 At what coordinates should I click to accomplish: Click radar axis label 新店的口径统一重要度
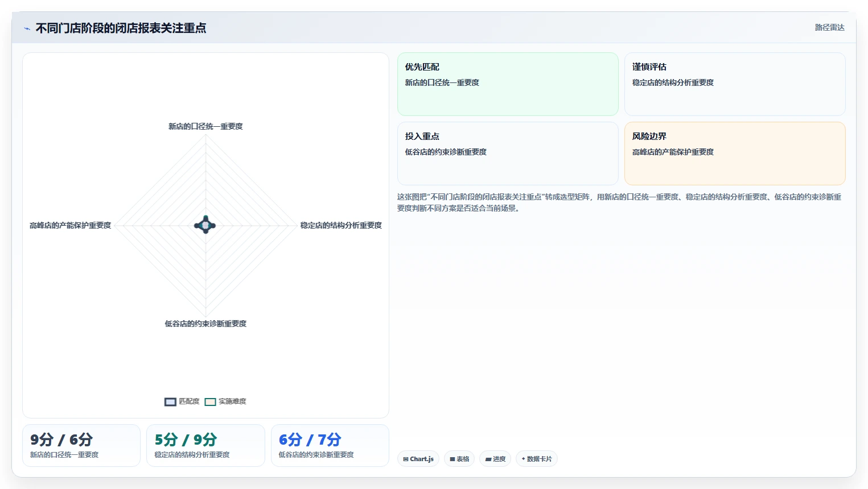[205, 126]
